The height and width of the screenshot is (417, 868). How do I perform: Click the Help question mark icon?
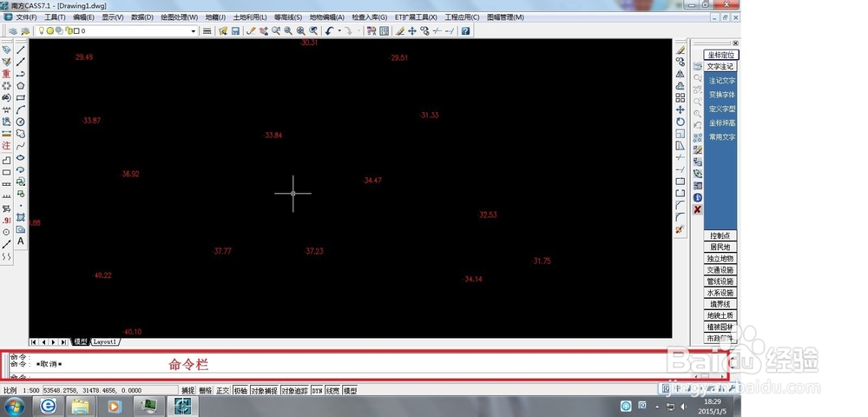(x=465, y=31)
